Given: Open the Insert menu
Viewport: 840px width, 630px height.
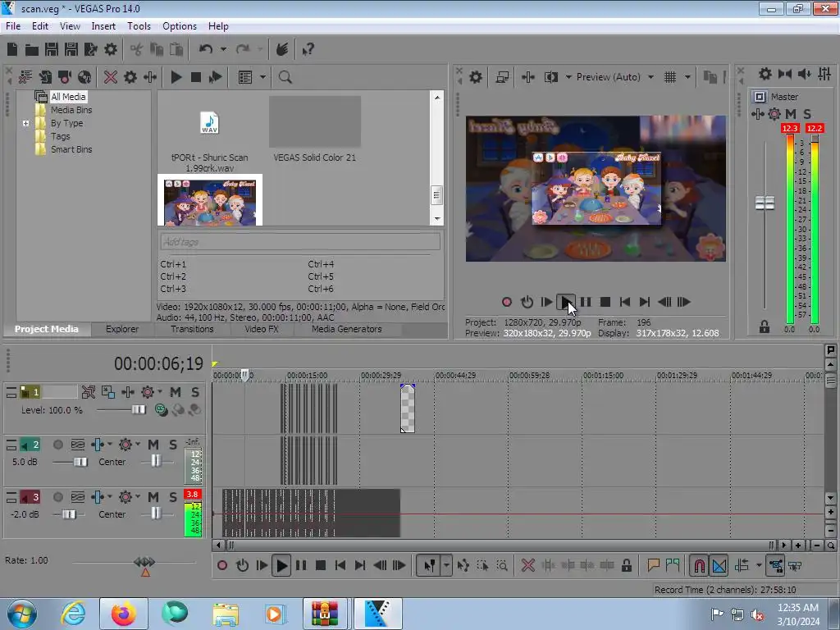Looking at the screenshot, I should pos(103,26).
